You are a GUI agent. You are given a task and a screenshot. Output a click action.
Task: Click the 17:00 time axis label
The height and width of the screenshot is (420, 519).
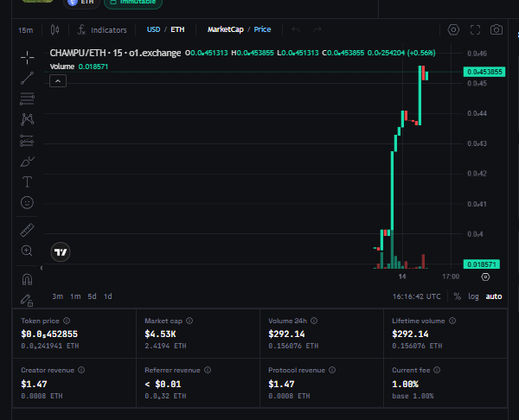tap(451, 277)
